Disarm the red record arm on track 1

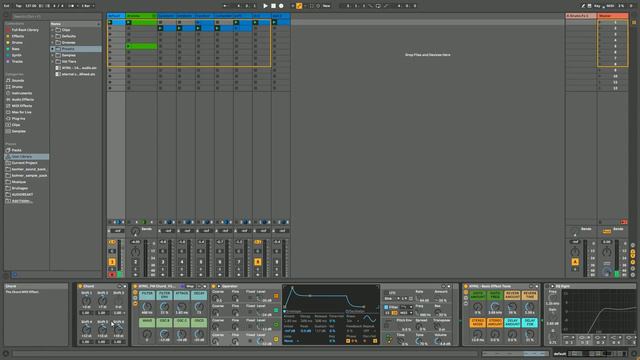[112, 274]
